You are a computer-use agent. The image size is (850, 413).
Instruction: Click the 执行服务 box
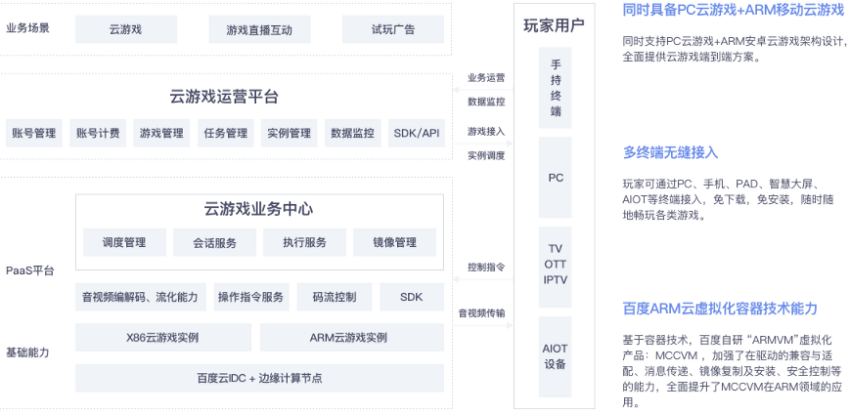point(305,242)
